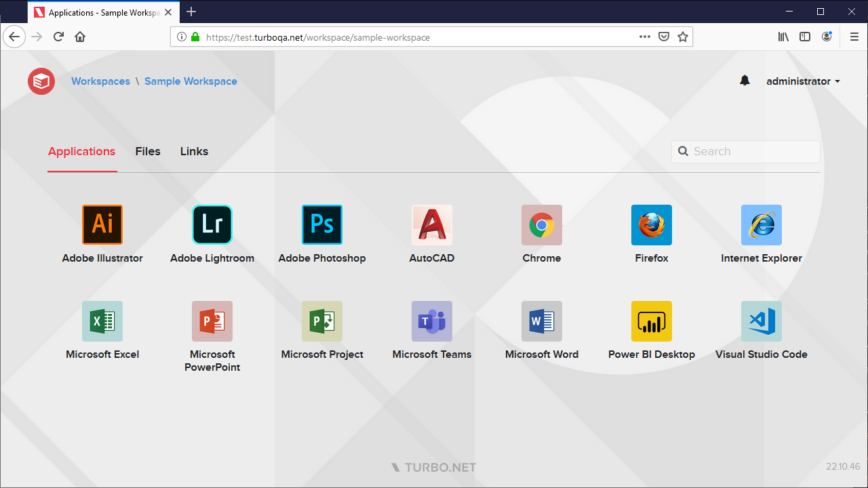Open the Firefox hamburger menu

pos(854,37)
